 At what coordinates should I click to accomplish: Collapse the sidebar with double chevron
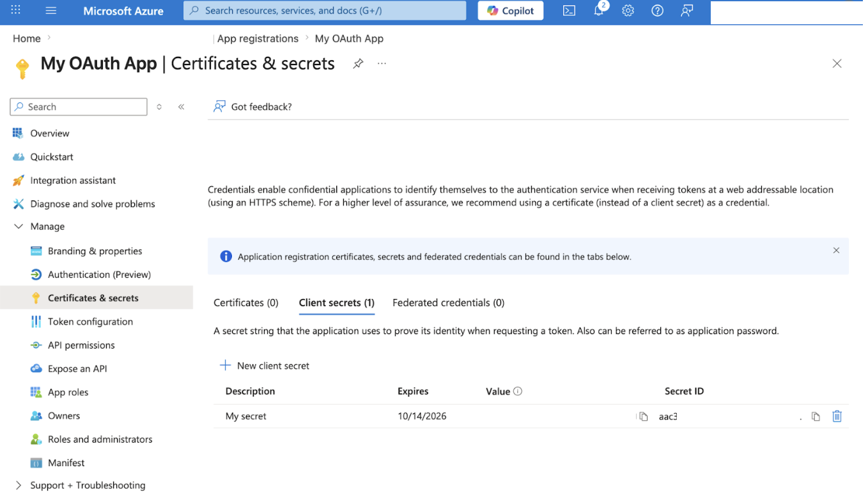[182, 107]
